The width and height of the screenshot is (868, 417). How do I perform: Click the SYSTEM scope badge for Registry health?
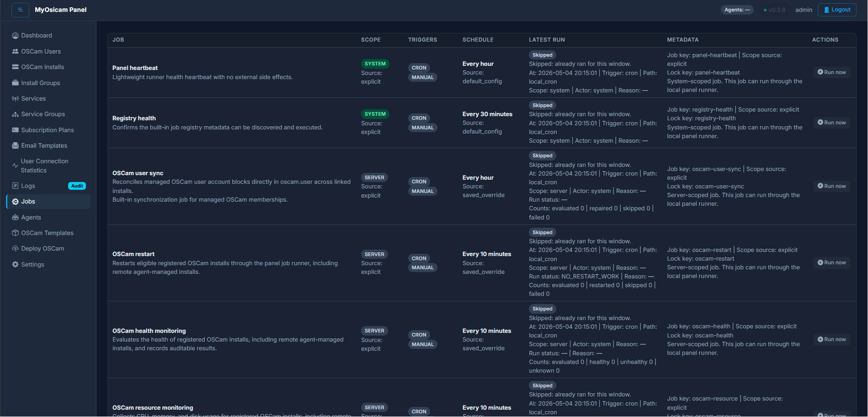point(375,114)
